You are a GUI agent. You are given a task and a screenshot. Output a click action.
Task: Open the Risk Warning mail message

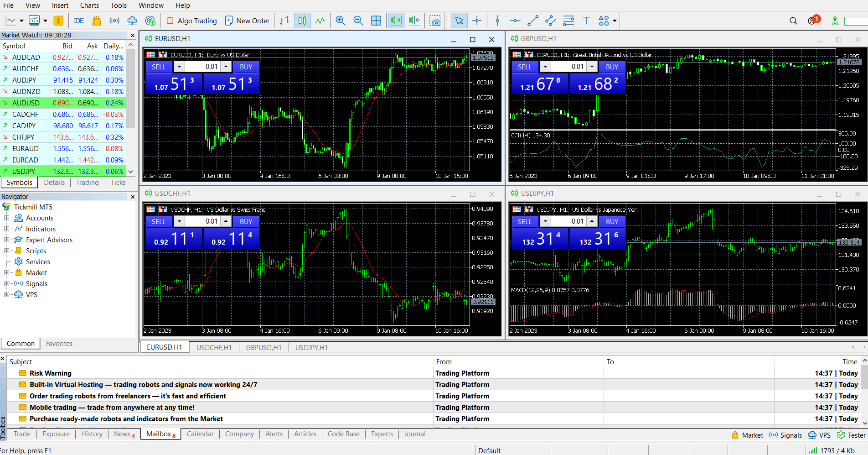pyautogui.click(x=51, y=373)
